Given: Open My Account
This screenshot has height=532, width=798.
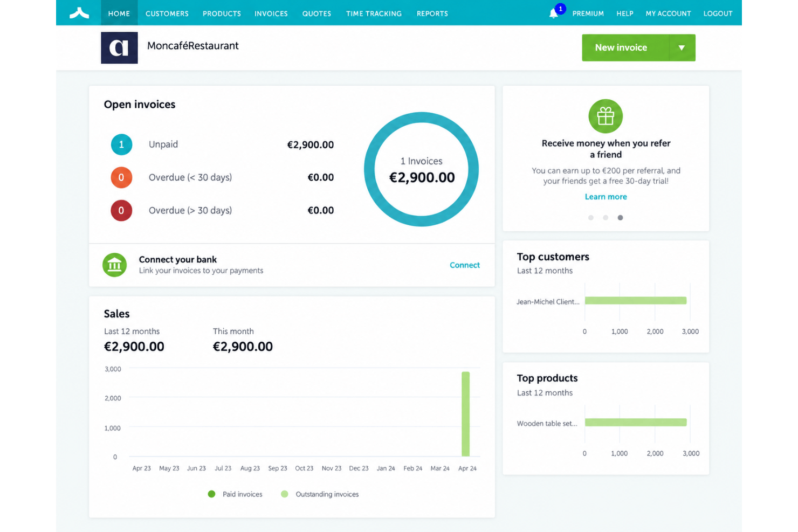Looking at the screenshot, I should coord(669,13).
